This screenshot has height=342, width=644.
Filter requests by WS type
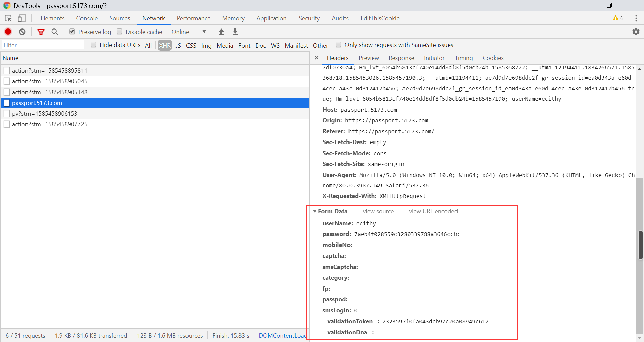pos(275,45)
